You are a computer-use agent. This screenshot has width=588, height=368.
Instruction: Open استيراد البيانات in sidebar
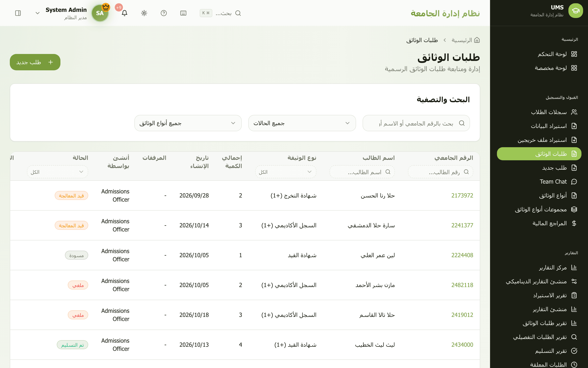click(x=539, y=126)
